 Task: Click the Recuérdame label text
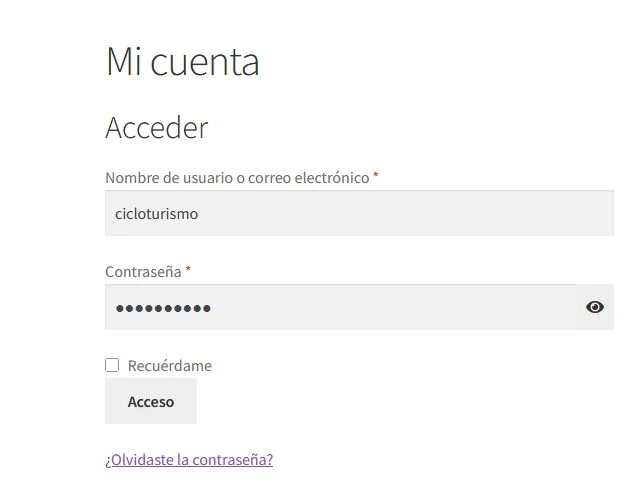coord(170,366)
